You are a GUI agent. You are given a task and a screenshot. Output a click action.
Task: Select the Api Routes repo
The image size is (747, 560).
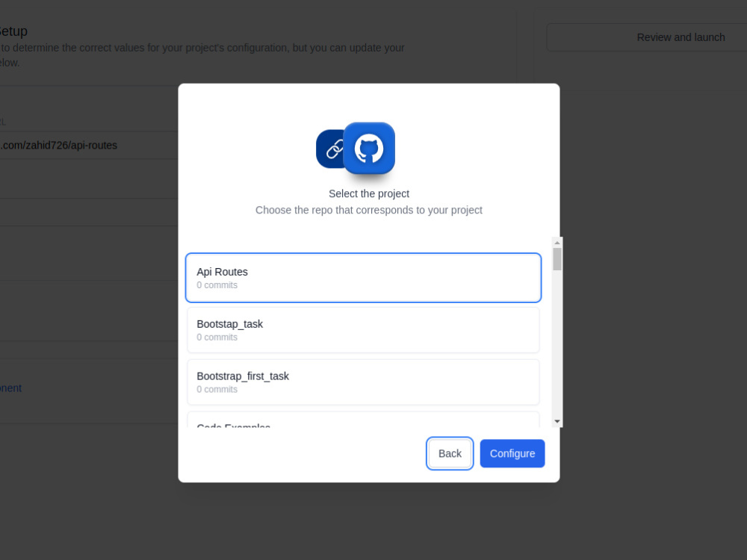point(363,278)
